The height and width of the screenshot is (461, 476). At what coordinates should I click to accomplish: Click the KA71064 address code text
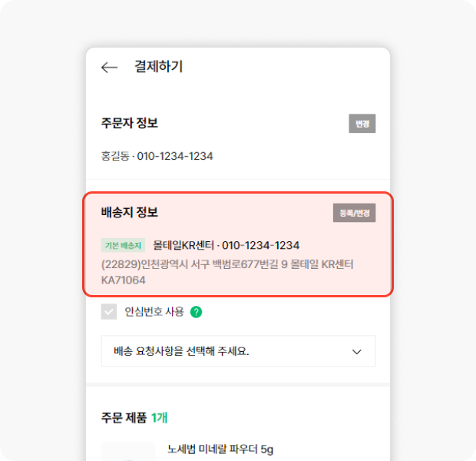(x=123, y=280)
